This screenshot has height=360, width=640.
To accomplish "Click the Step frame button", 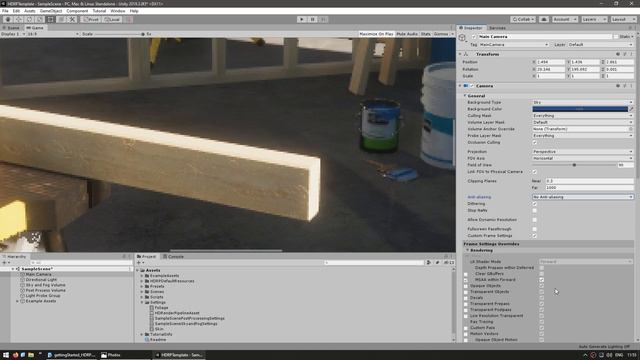I will point(323,19).
